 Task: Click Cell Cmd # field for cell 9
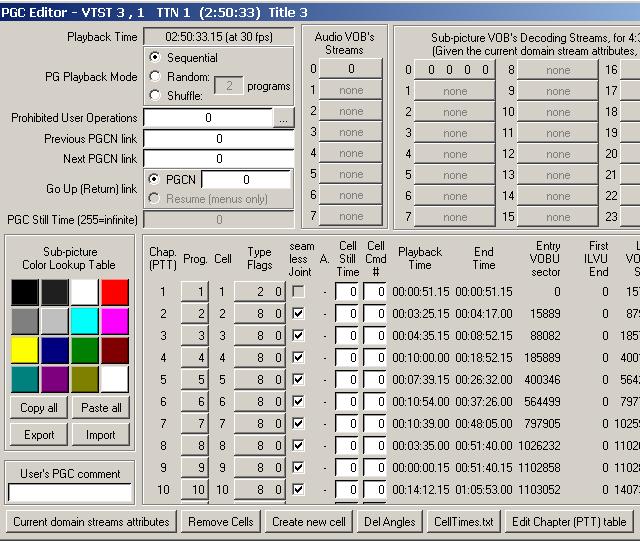point(375,468)
